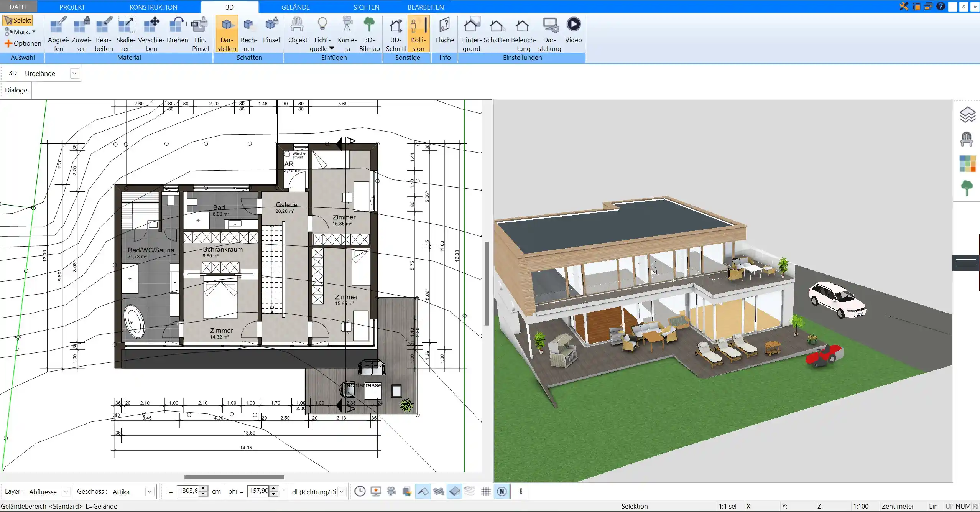This screenshot has width=980, height=512.
Task: Open the layers stack sidebar icon
Action: point(967,115)
